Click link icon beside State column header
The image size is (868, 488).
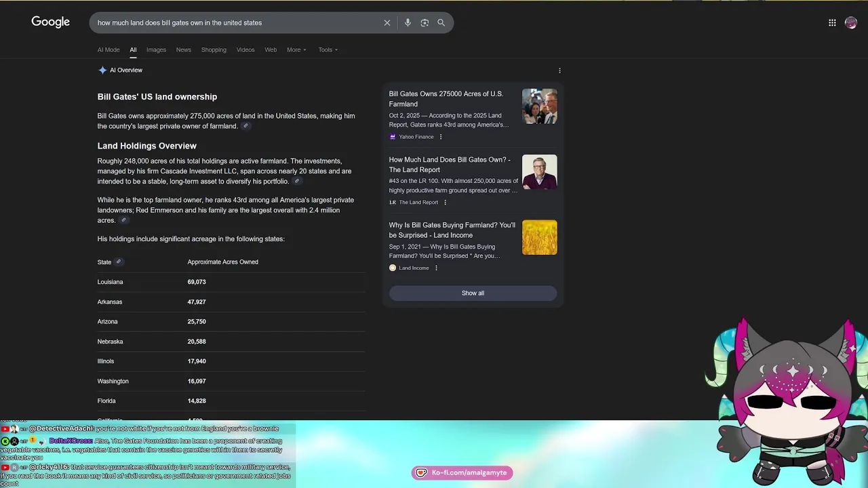119,262
